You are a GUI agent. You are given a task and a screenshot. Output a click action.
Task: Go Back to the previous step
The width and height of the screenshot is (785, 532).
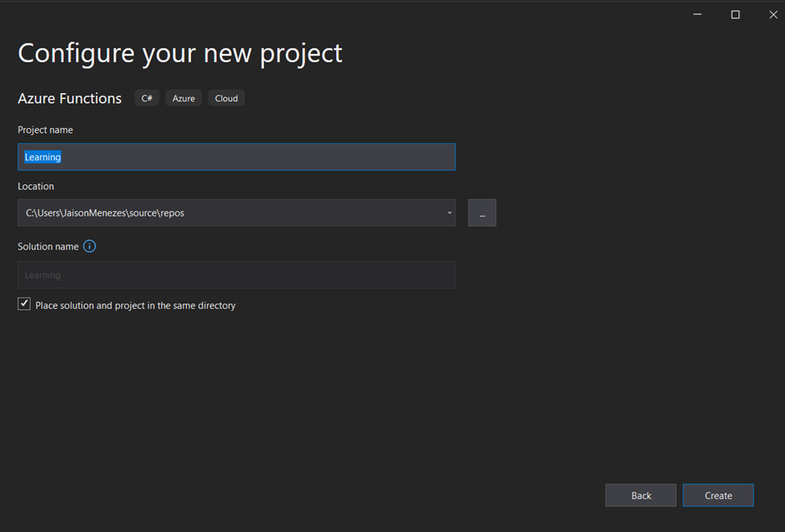point(641,496)
